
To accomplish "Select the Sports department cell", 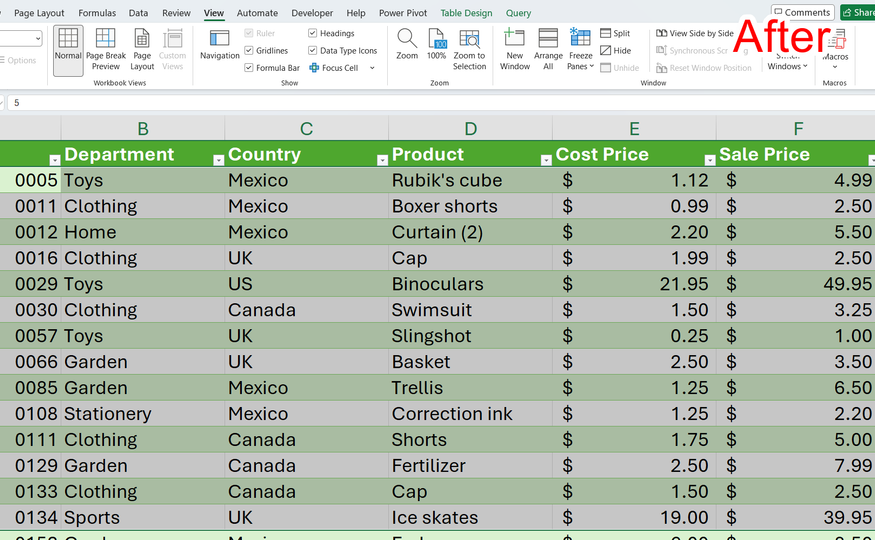I will [x=143, y=518].
